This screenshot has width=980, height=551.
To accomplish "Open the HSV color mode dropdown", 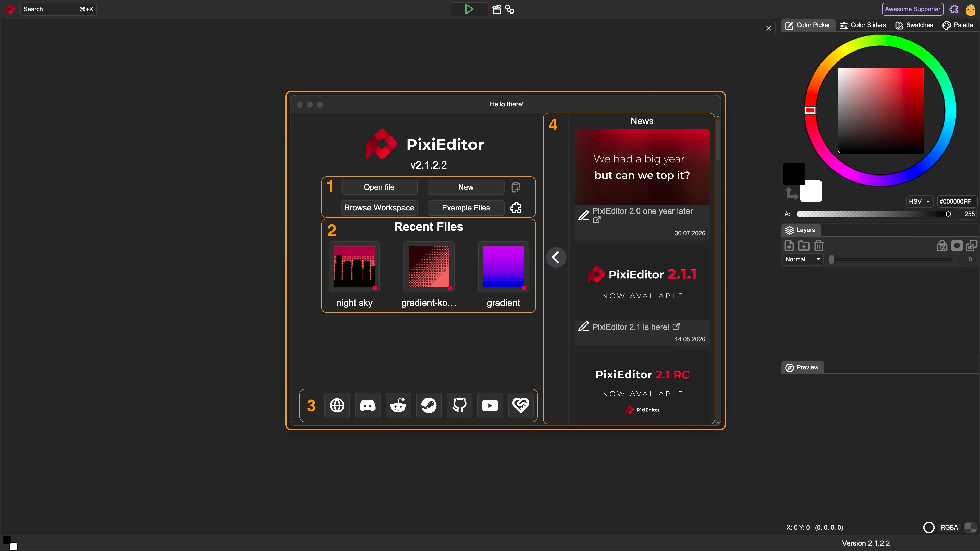I will tap(919, 202).
